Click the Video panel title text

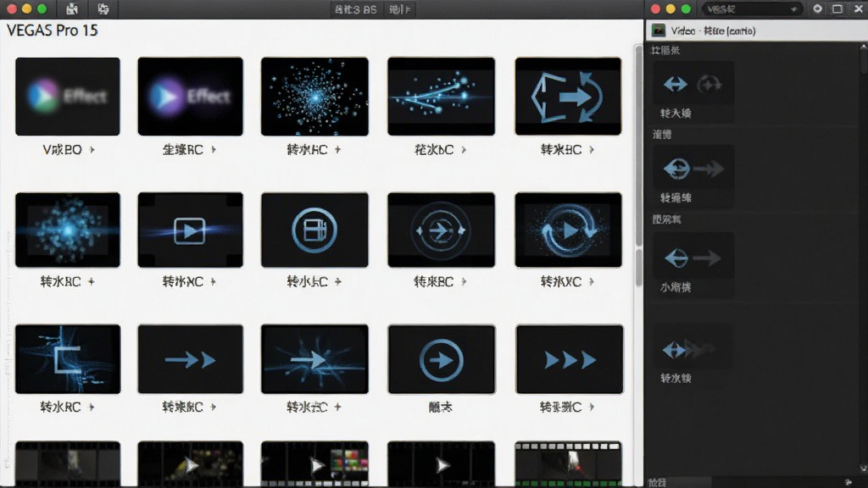click(x=713, y=31)
